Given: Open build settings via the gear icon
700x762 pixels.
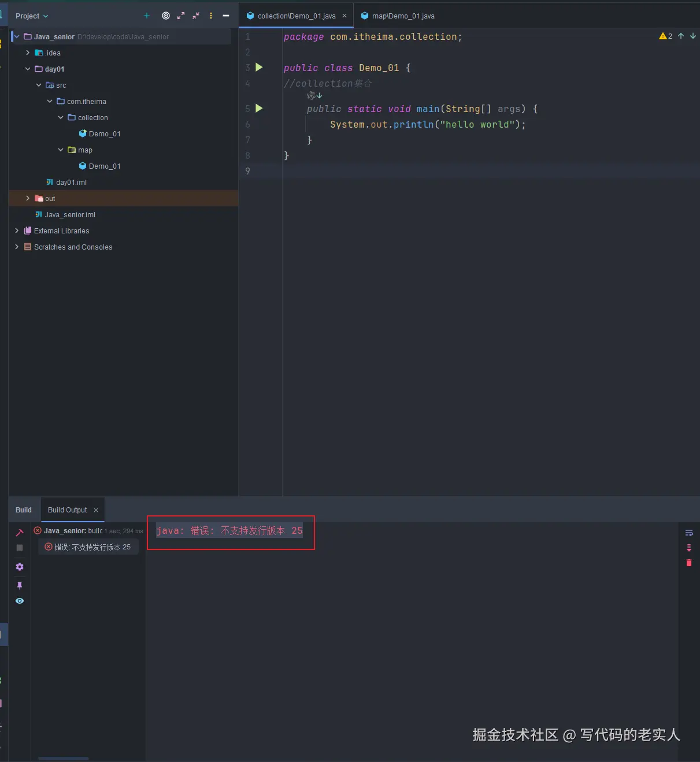Looking at the screenshot, I should (x=20, y=567).
